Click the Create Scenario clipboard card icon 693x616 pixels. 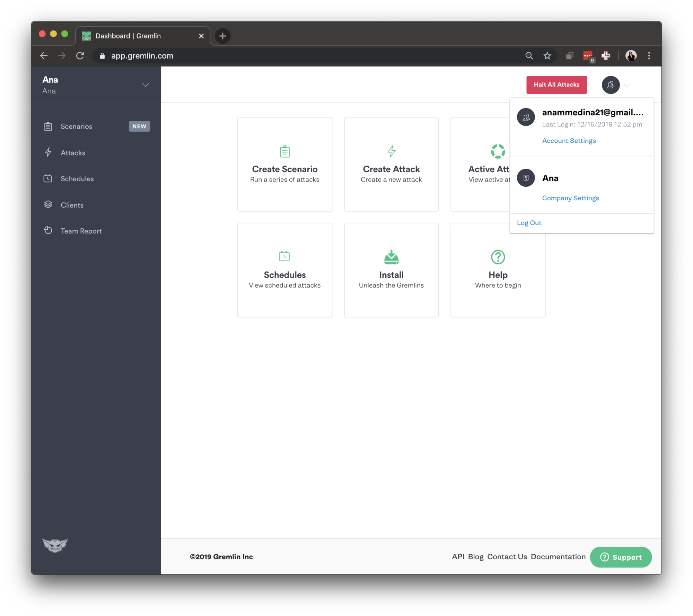click(285, 151)
